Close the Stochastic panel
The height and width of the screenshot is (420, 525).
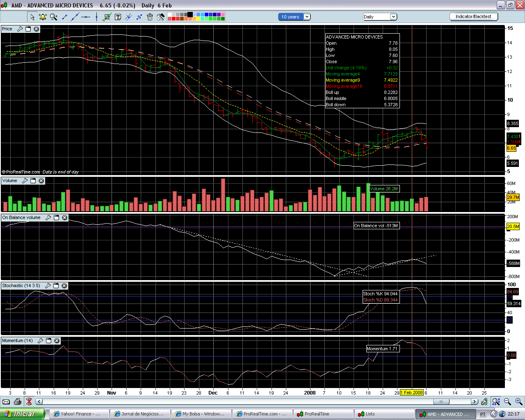(64, 285)
